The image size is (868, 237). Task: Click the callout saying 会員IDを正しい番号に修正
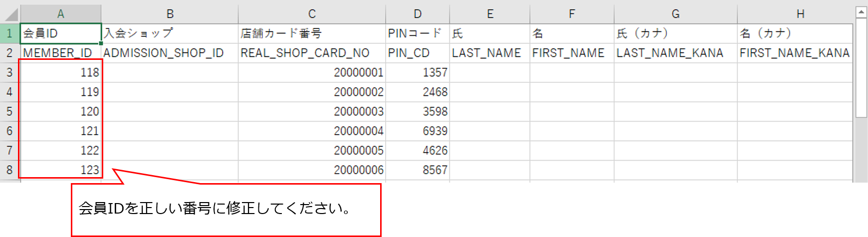point(226,209)
